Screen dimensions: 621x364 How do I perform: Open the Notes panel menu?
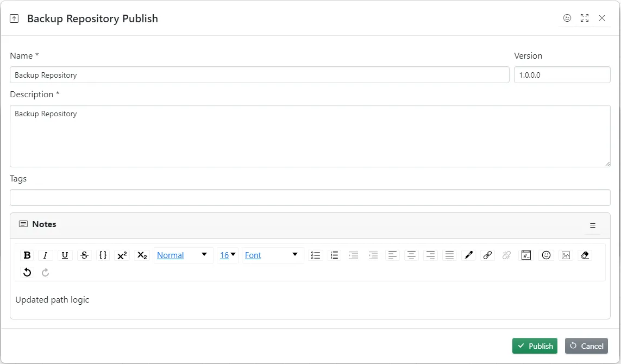[x=593, y=225]
